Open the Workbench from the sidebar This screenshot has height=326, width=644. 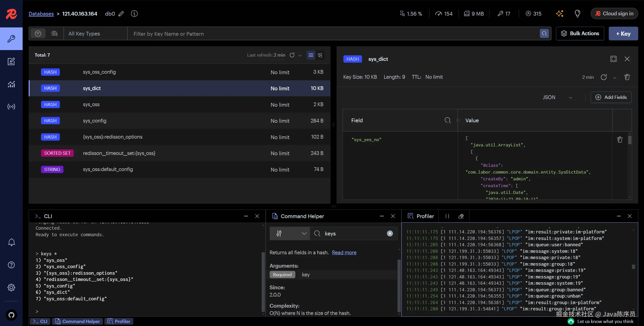(x=11, y=61)
